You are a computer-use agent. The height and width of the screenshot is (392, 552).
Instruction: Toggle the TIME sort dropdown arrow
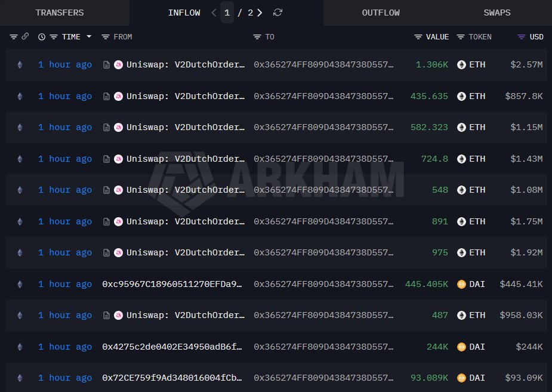point(89,36)
